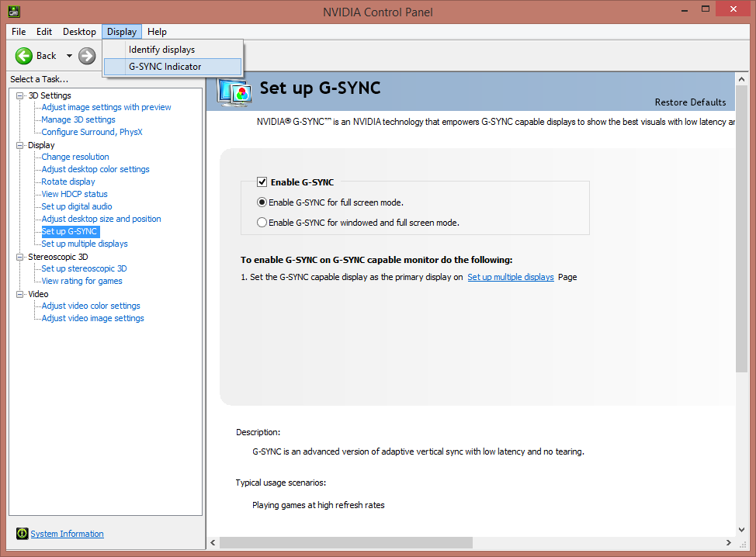
Task: Collapse the 3D Settings tree node
Action: click(20, 95)
